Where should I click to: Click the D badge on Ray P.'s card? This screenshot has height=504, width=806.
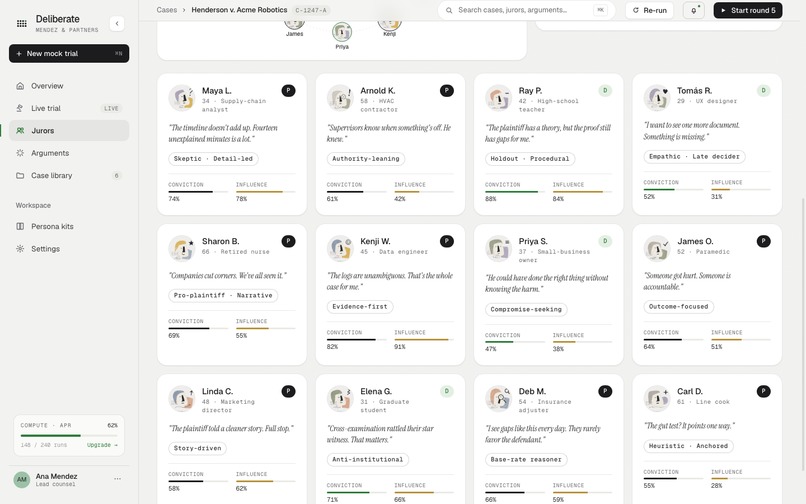click(x=605, y=91)
